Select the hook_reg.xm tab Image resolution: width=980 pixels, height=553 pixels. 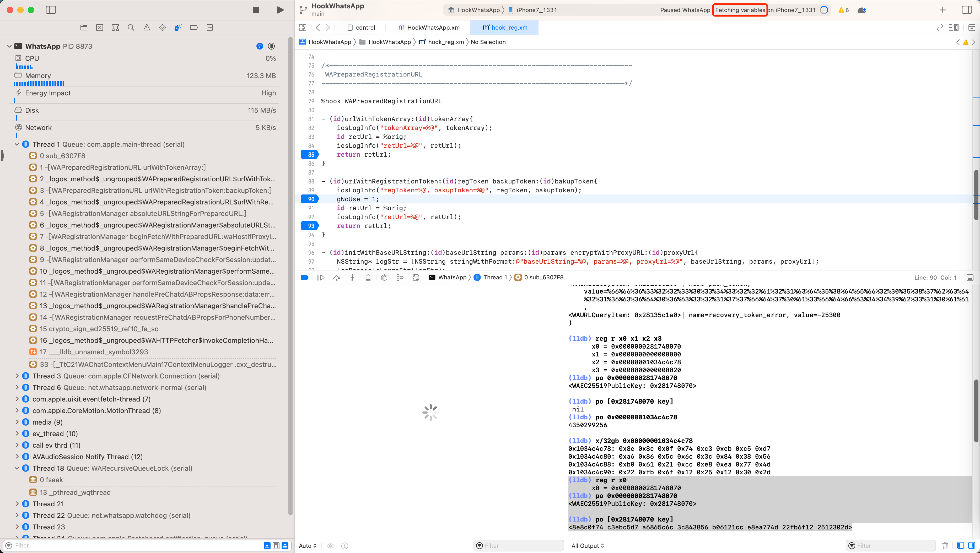504,27
